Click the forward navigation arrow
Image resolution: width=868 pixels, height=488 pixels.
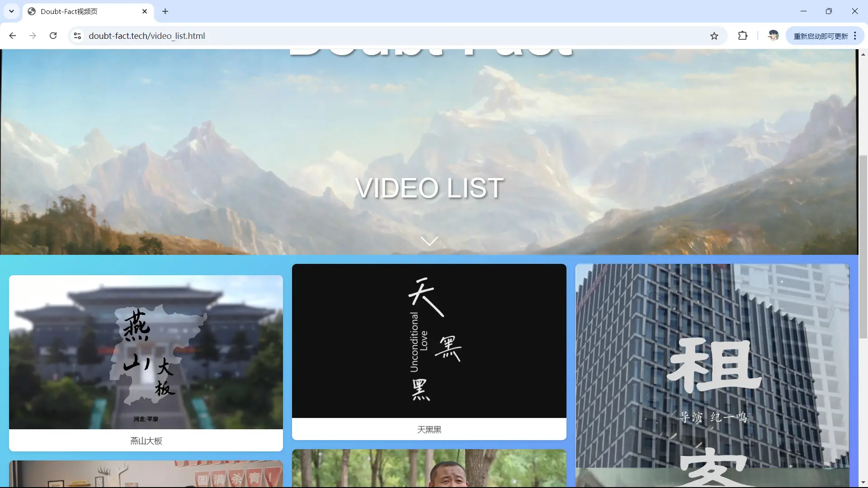point(33,36)
